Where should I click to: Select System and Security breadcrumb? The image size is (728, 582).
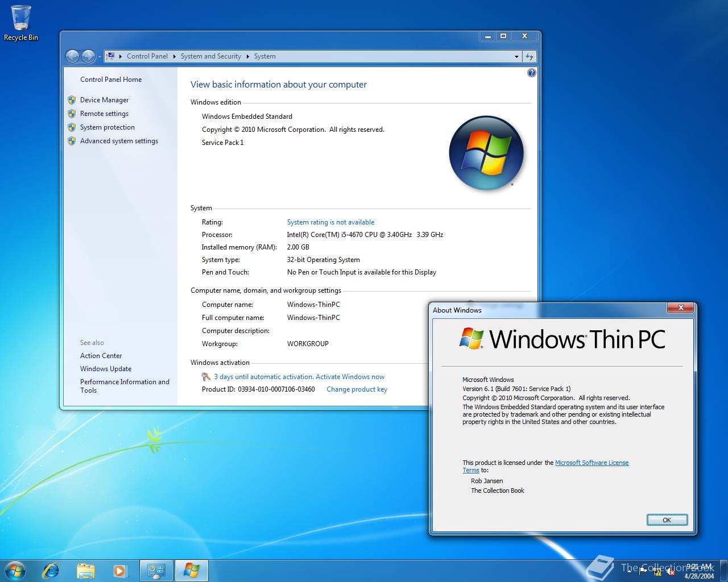tap(210, 56)
